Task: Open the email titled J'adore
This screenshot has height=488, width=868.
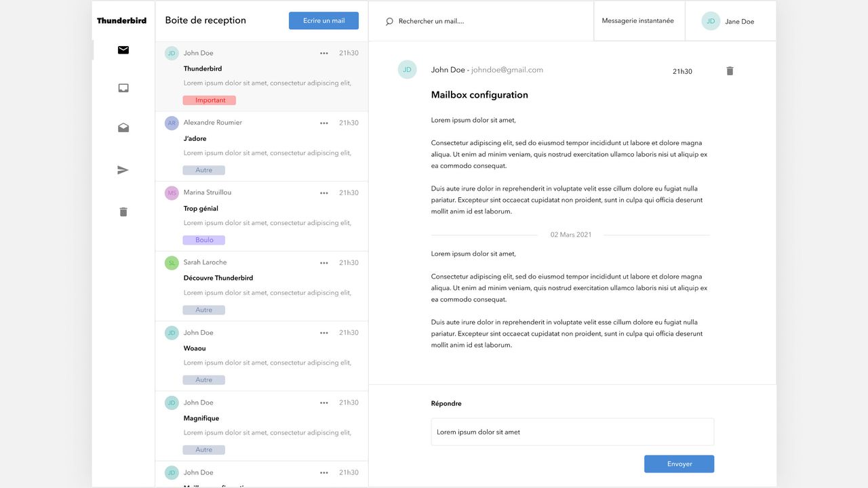Action: coord(262,146)
